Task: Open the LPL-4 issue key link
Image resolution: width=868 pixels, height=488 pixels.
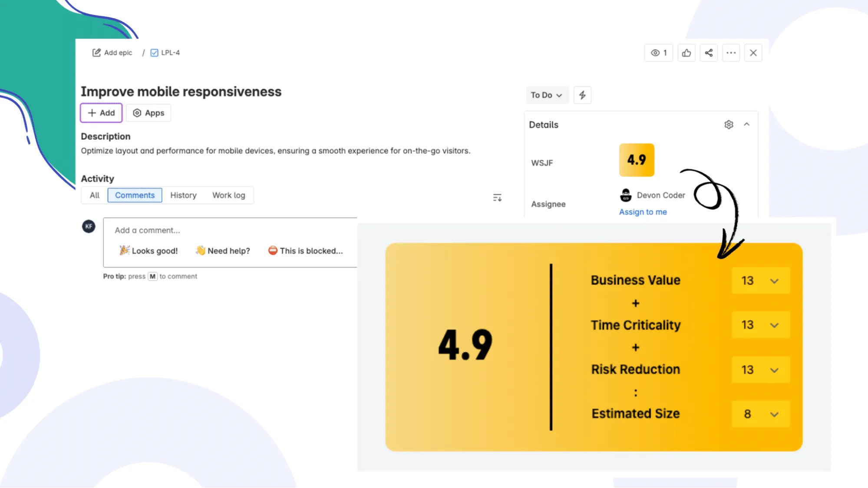Action: click(x=170, y=52)
